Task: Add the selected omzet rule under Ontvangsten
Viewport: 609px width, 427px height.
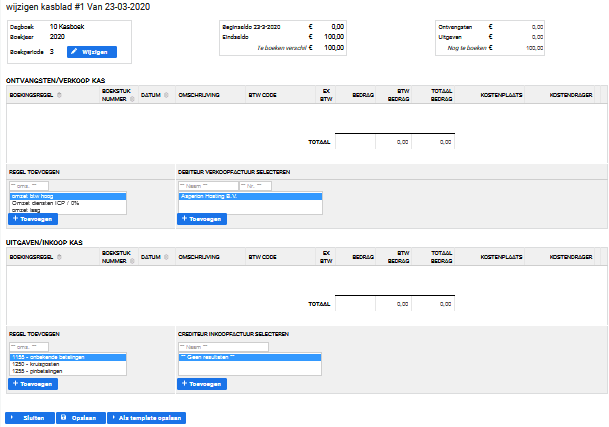Action: tap(33, 219)
